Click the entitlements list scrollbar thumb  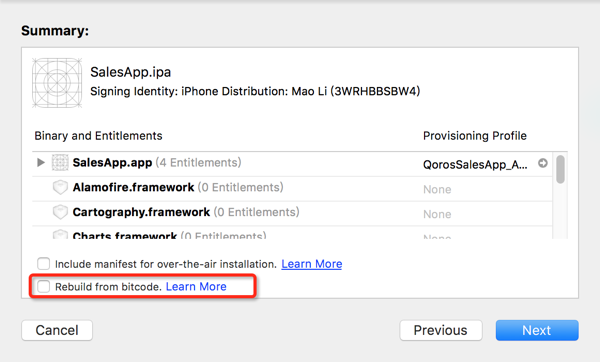[560, 169]
